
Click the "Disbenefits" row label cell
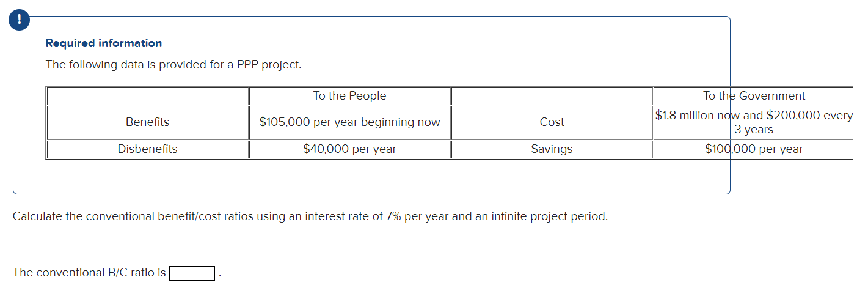point(147,149)
